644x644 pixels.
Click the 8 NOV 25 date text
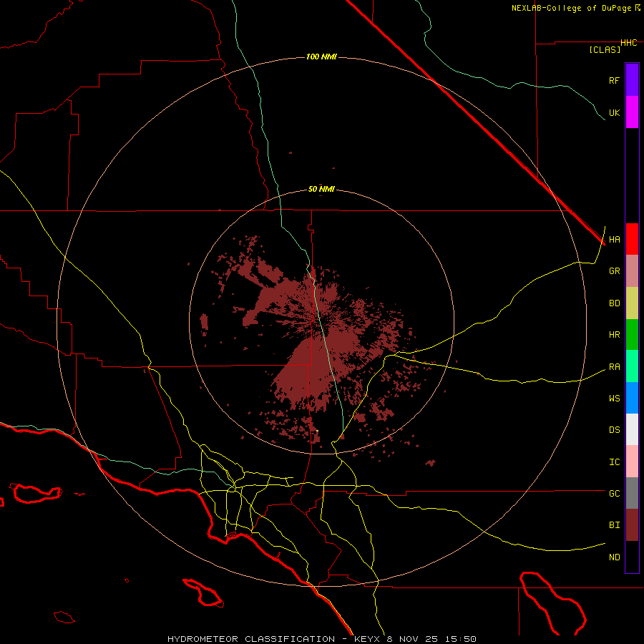coord(414,639)
